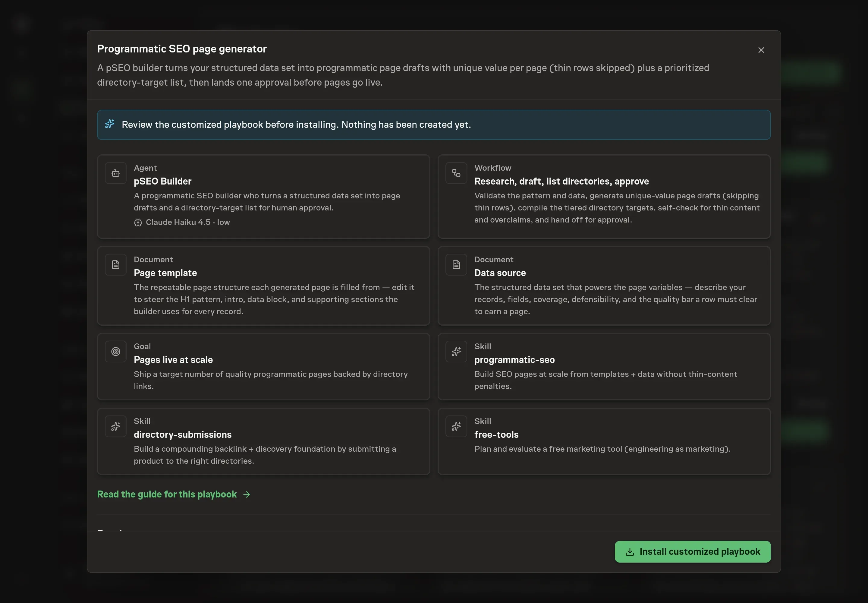Viewport: 868px width, 603px height.
Task: Click Install customized playbook button
Action: pos(692,551)
